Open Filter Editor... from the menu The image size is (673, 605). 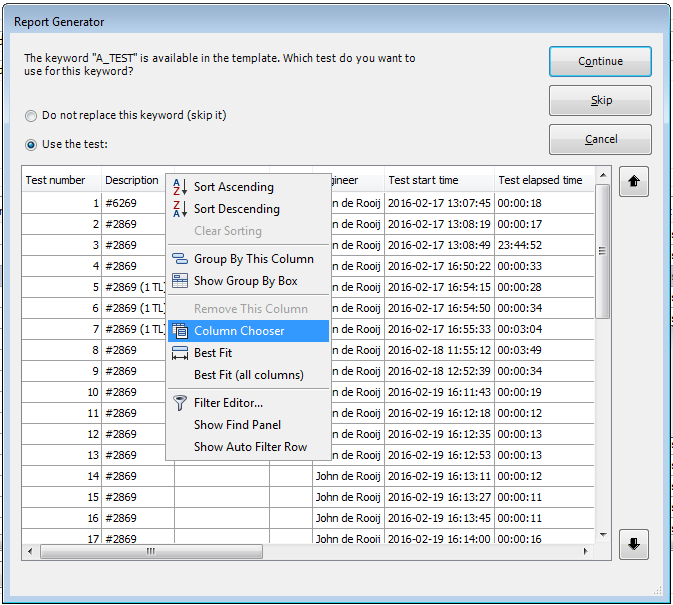click(249, 403)
